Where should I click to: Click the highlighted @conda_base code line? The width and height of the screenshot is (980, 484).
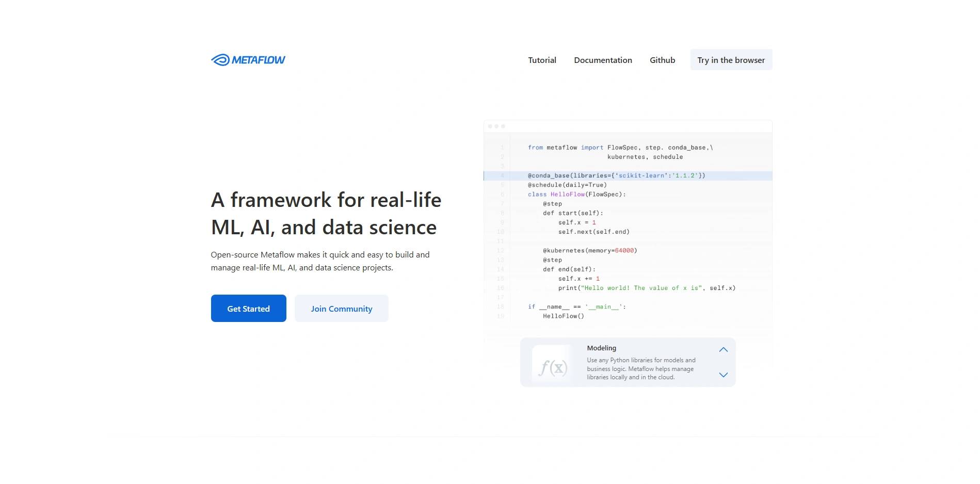click(628, 175)
